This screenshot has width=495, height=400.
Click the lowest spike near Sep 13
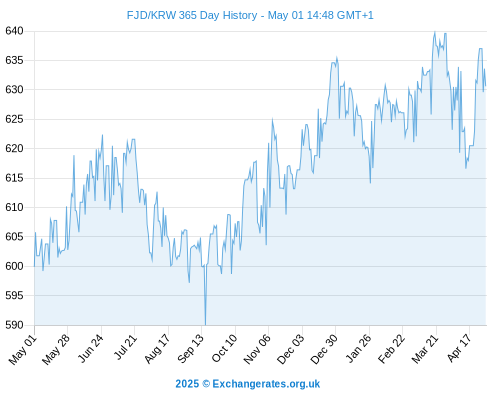tap(205, 323)
